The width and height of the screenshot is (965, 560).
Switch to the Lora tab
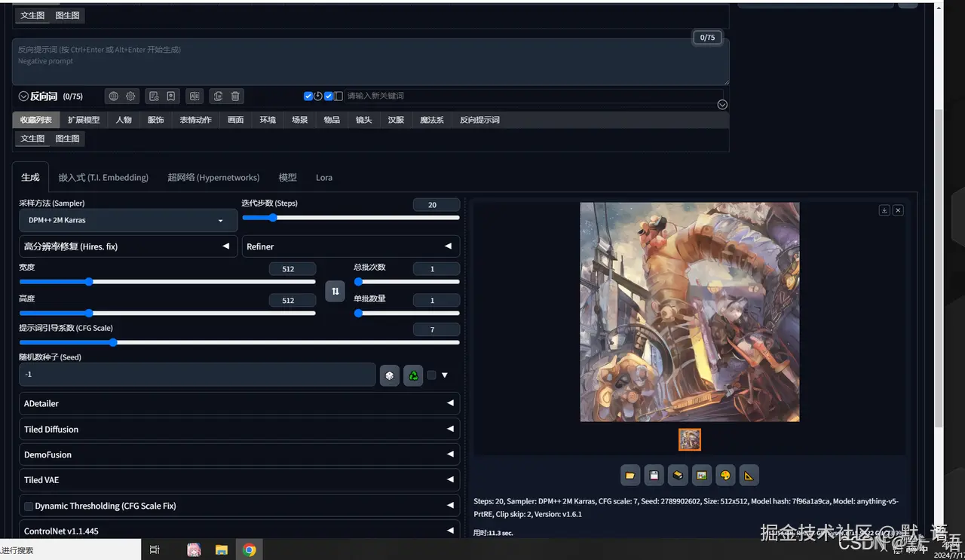[324, 178]
